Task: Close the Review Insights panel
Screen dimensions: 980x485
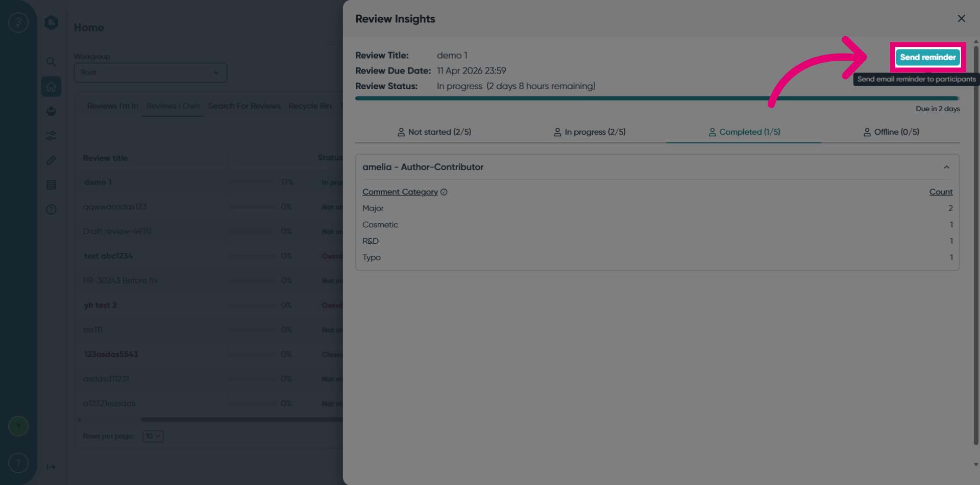Action: point(961,18)
